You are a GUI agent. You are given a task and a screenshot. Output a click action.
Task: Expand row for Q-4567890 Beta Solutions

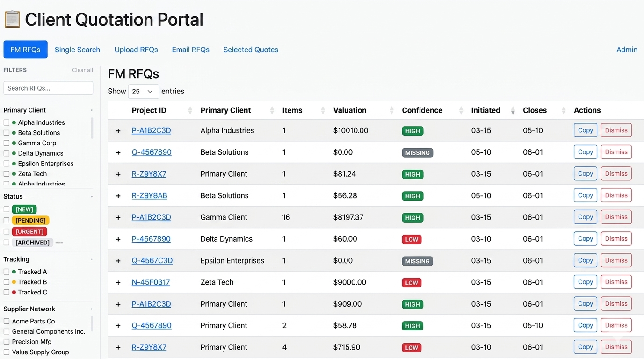(118, 152)
